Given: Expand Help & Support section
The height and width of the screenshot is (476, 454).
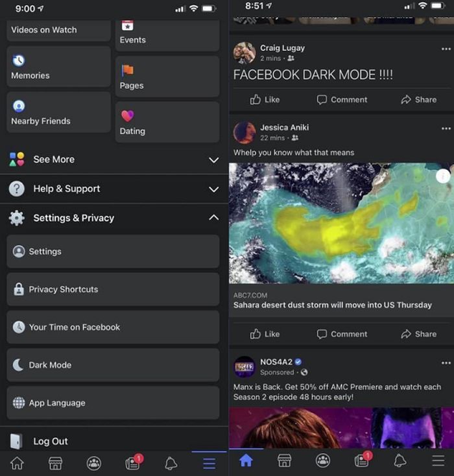Looking at the screenshot, I should pos(114,189).
